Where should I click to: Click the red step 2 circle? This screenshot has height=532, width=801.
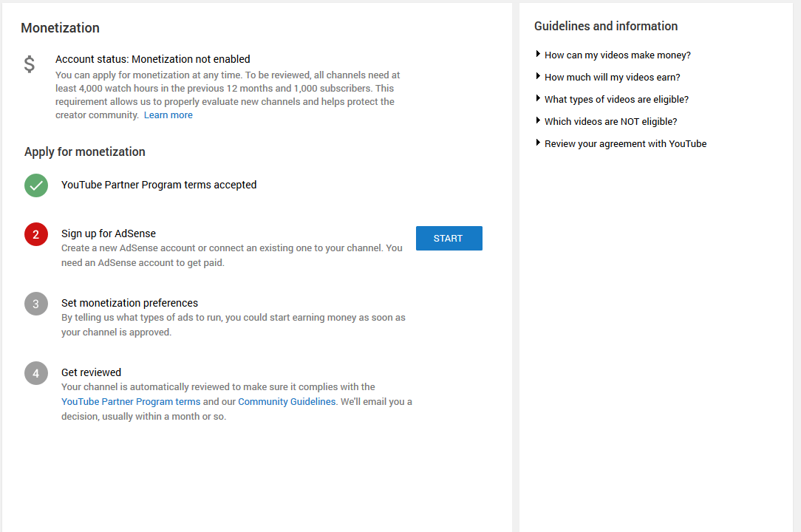click(x=36, y=234)
